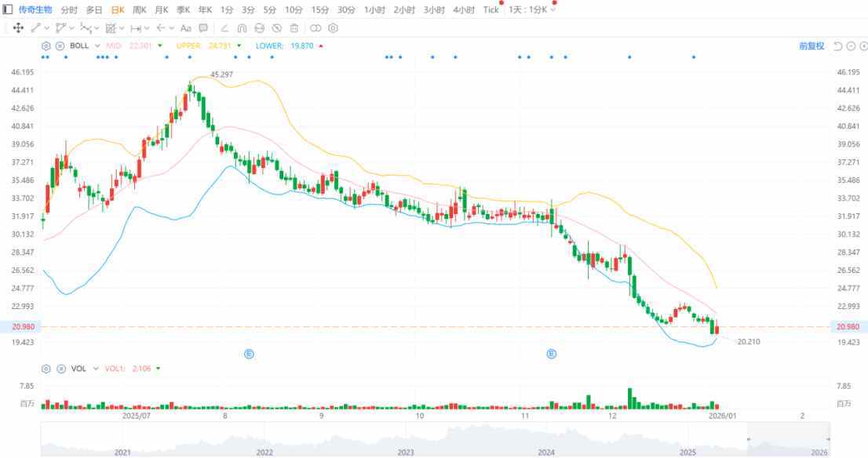Pick the text annotation Aa tool

pos(185,28)
